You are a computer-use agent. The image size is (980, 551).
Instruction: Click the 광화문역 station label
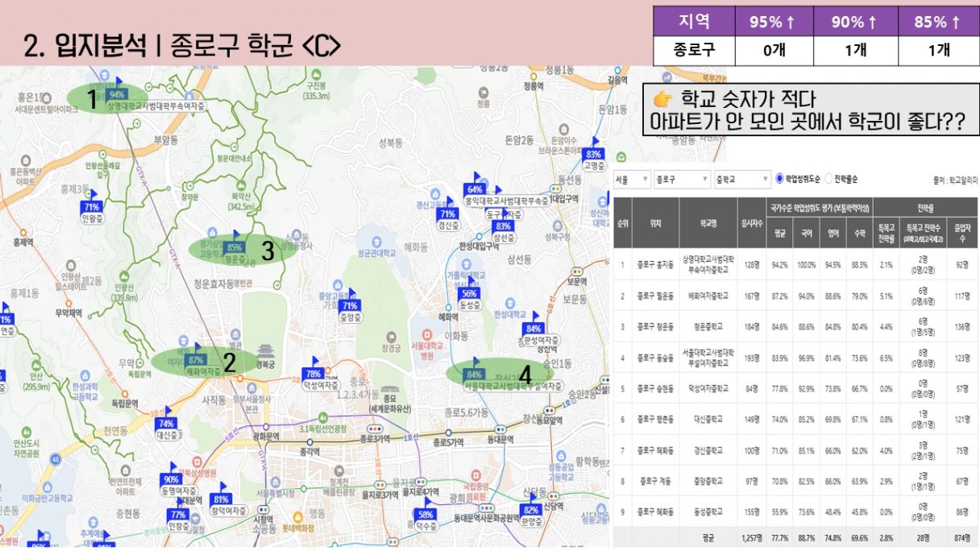[265, 436]
